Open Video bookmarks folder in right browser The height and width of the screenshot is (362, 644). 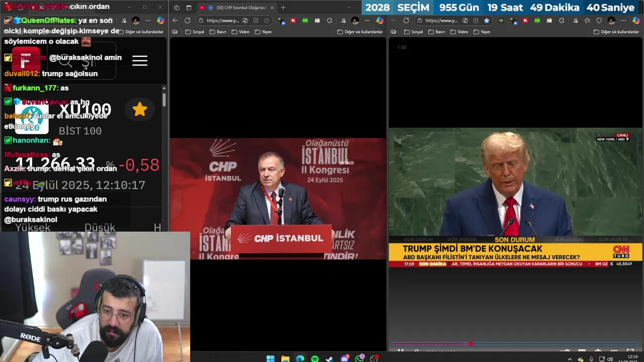pyautogui.click(x=459, y=32)
